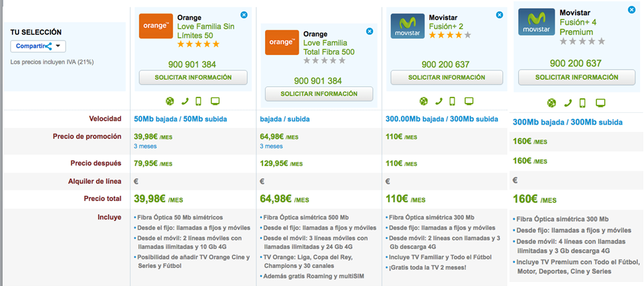Click landline phone icon under Fusión+ 4 Premium
This screenshot has width=644, height=286.
click(568, 103)
